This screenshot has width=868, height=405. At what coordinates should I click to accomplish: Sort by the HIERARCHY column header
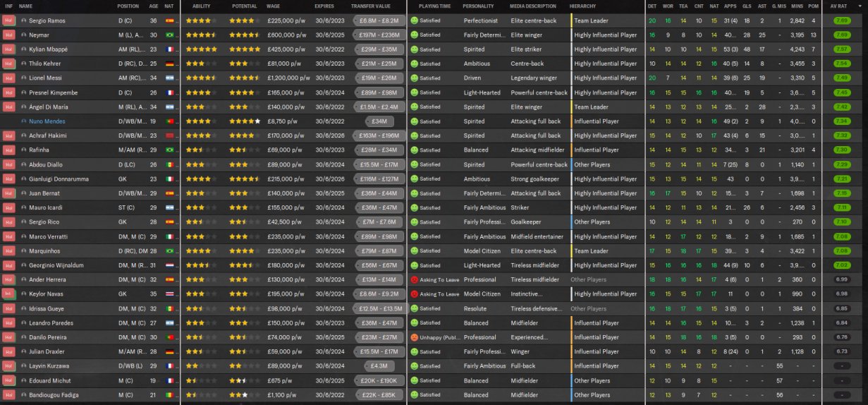[582, 6]
